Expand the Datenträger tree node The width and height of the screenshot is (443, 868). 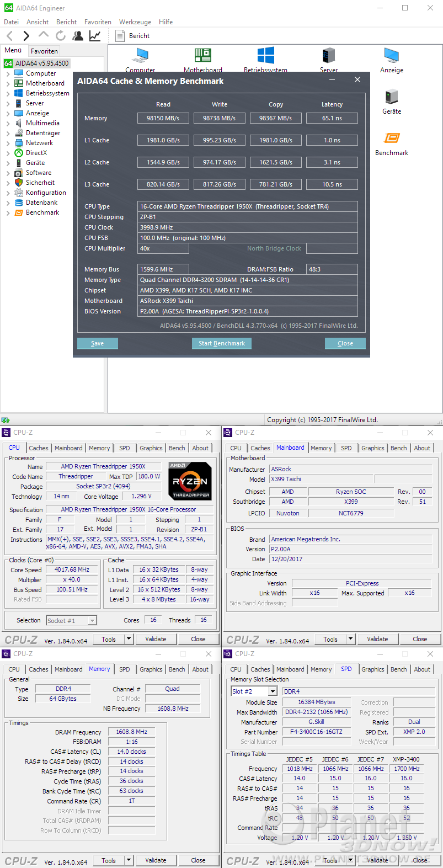point(8,133)
